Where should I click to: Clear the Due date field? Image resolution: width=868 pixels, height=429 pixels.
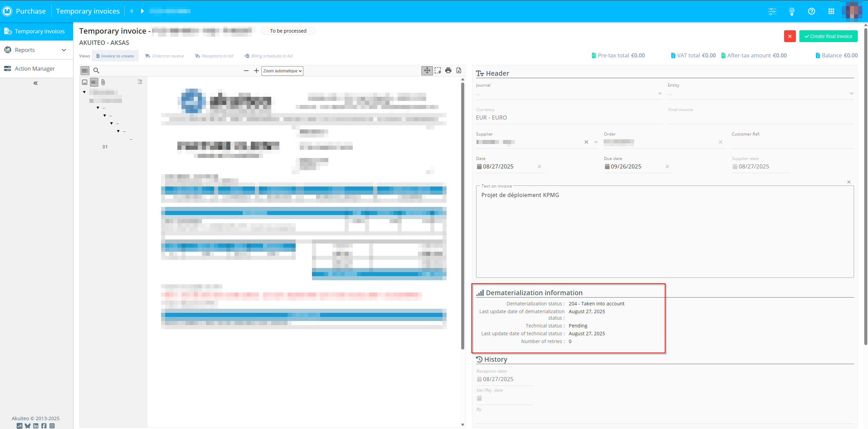[667, 166]
